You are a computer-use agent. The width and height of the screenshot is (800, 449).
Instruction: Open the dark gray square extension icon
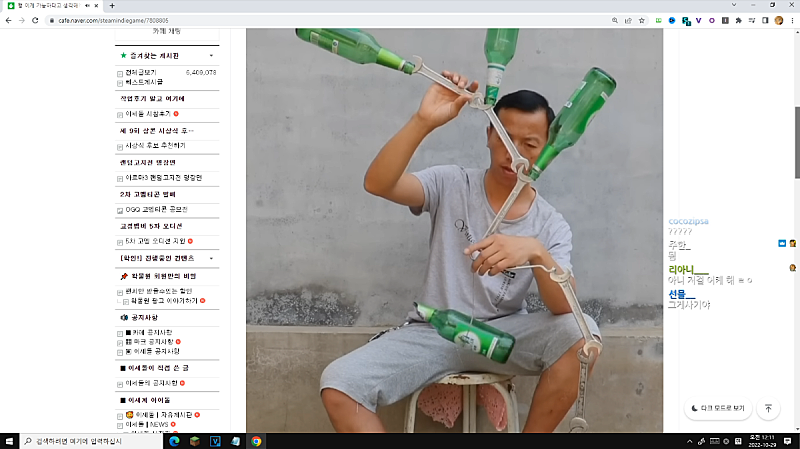coord(725,20)
